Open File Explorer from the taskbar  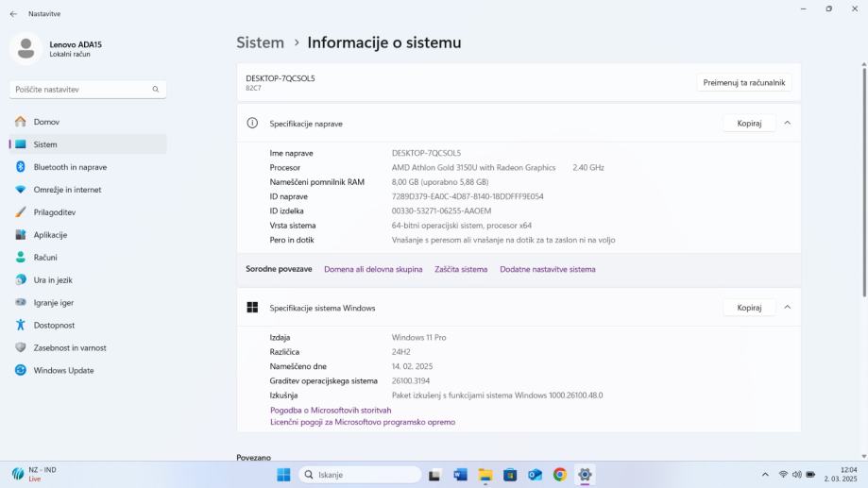coord(485,475)
